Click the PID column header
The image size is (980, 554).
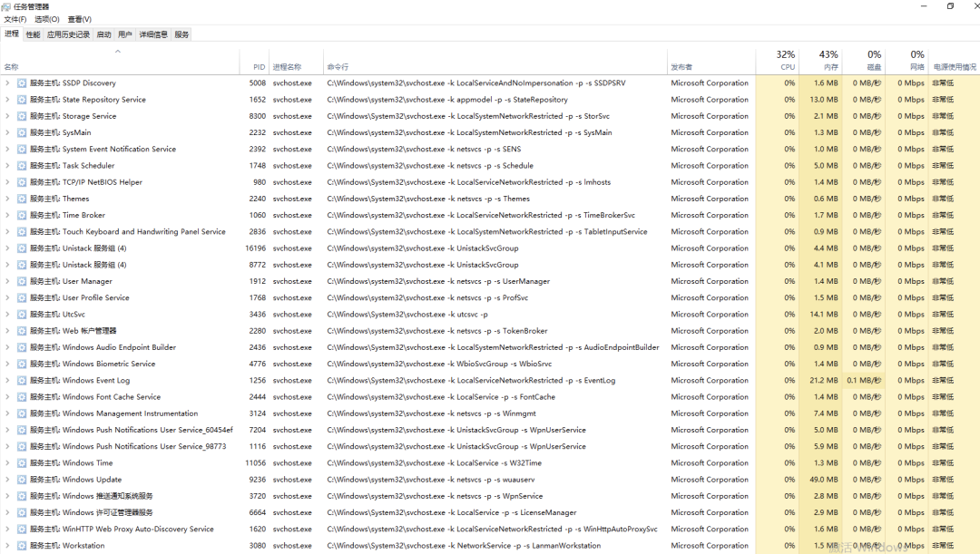(x=259, y=67)
